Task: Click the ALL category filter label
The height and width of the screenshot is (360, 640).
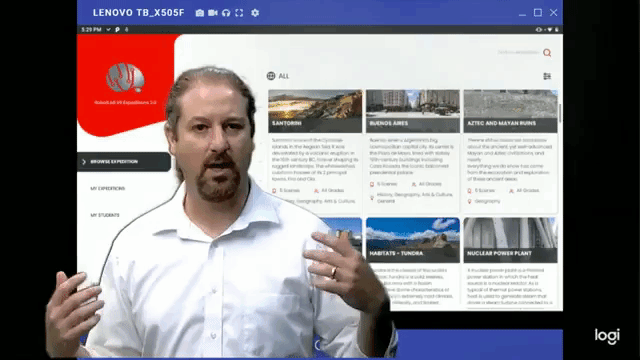Action: tap(284, 76)
